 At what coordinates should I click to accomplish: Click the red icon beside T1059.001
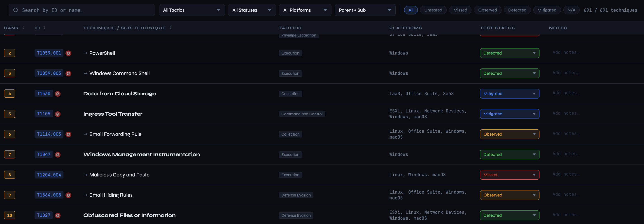(x=68, y=53)
